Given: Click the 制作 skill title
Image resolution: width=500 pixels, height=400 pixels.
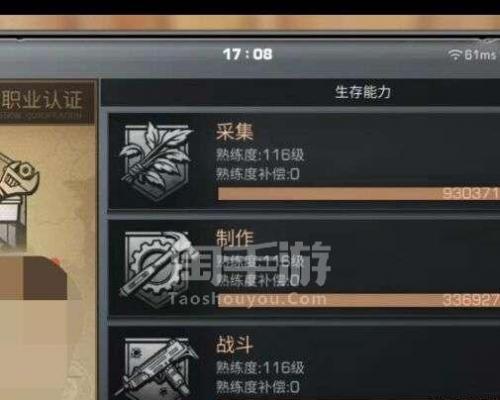Looking at the screenshot, I should point(235,237).
